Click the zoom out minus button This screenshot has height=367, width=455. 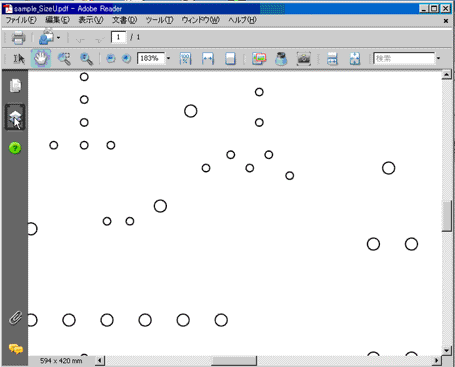111,59
